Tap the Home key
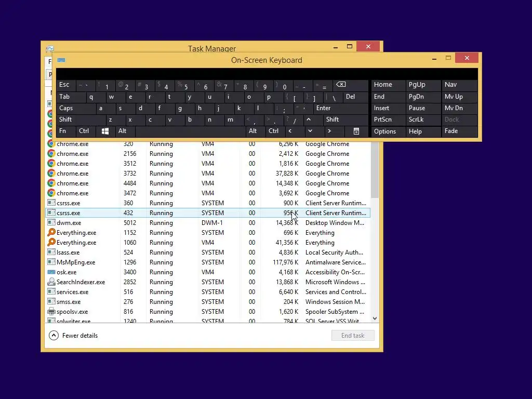Image resolution: width=532 pixels, height=399 pixels. tap(388, 85)
